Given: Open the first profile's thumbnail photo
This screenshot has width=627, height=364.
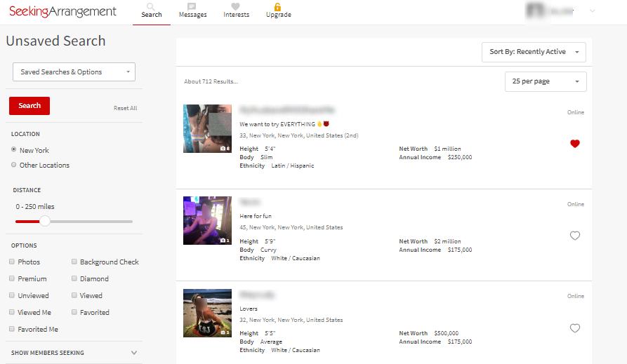Looking at the screenshot, I should pos(207,128).
